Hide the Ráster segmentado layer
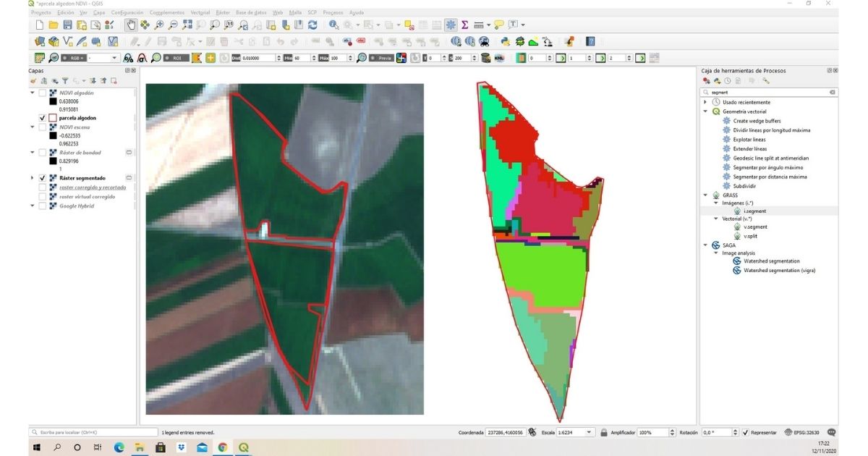Image resolution: width=868 pixels, height=456 pixels. pos(43,178)
